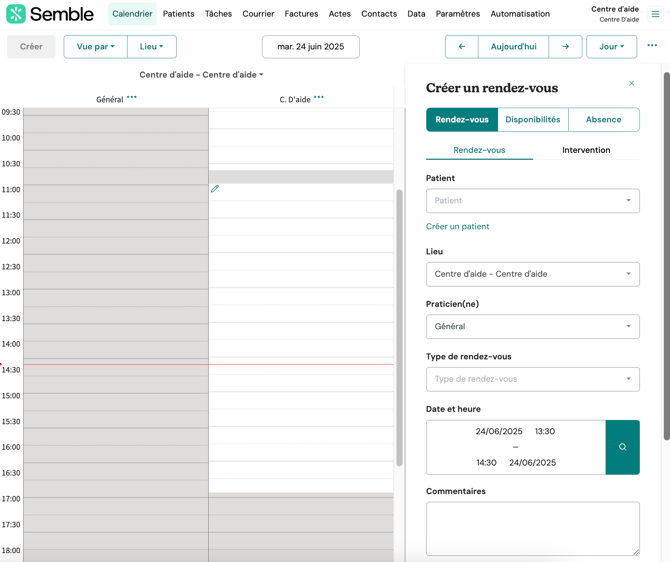Open the calendar toolbar three-dots options menu

click(x=652, y=46)
